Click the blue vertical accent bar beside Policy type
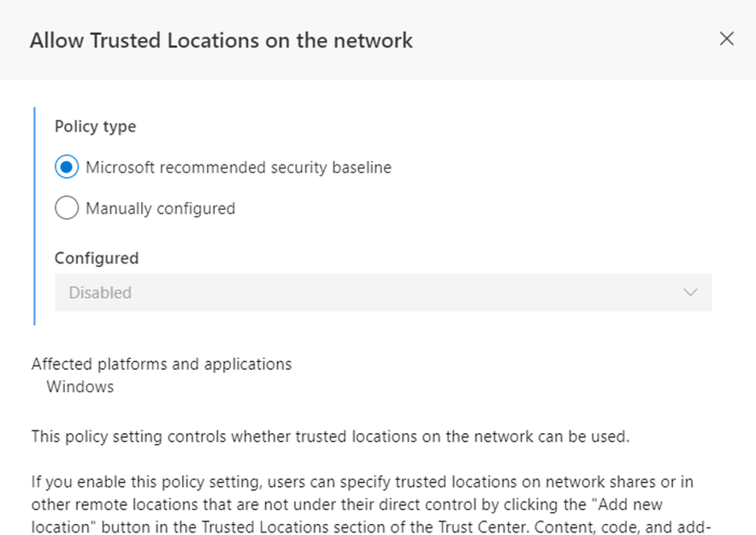Image resolution: width=756 pixels, height=535 pixels. point(34,216)
